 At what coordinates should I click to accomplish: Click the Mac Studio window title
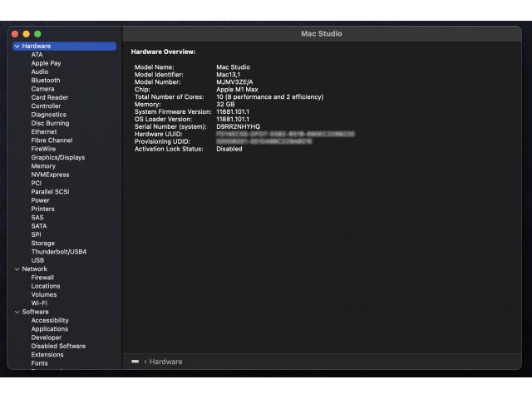click(322, 33)
